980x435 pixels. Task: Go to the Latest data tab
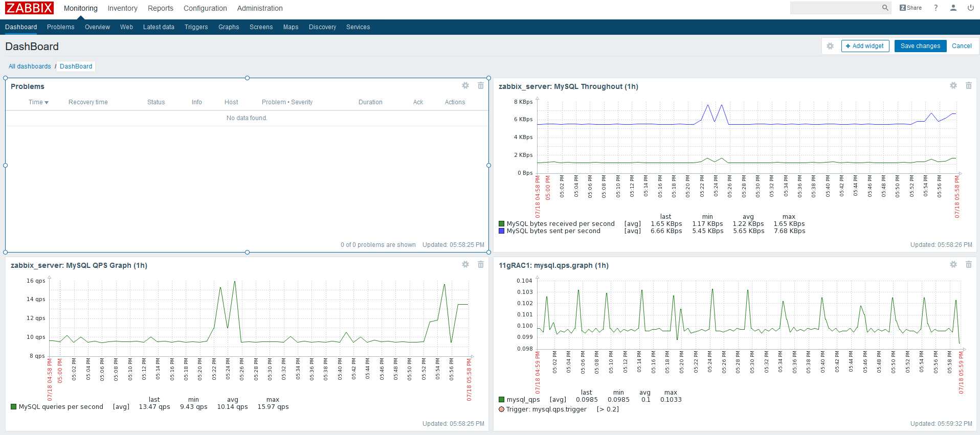point(159,27)
